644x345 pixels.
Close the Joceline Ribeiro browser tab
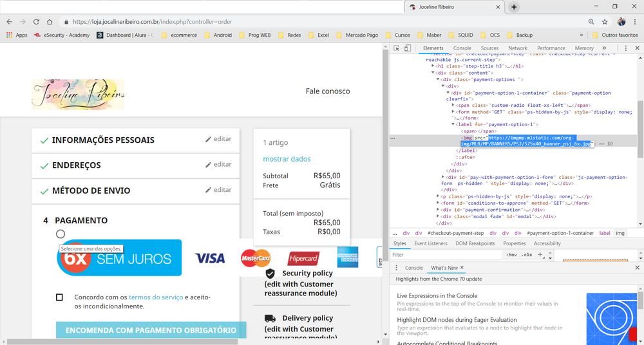tap(498, 7)
